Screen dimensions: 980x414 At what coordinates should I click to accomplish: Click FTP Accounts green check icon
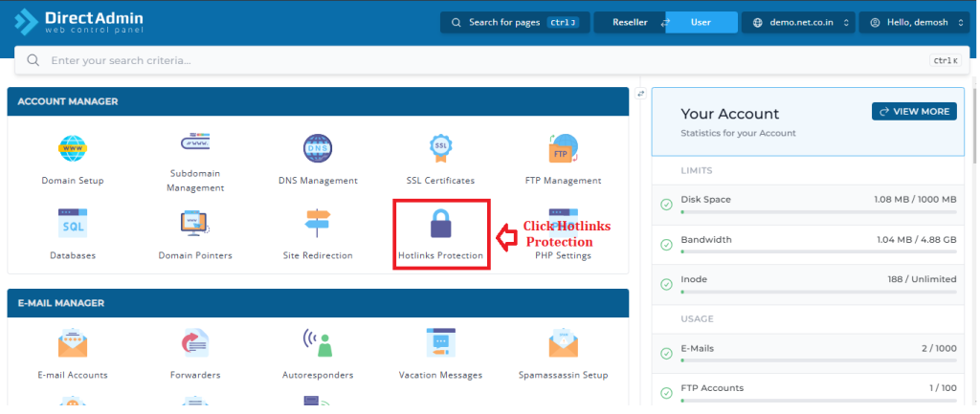(666, 393)
